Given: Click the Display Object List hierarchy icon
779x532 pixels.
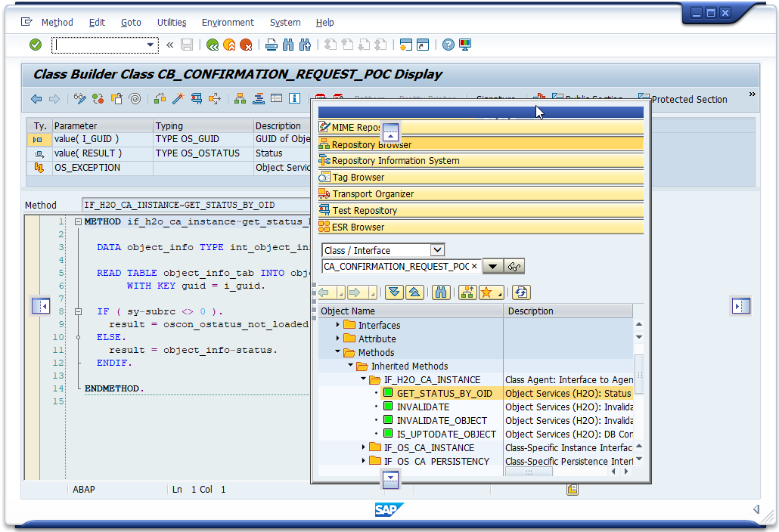Looking at the screenshot, I should [241, 99].
